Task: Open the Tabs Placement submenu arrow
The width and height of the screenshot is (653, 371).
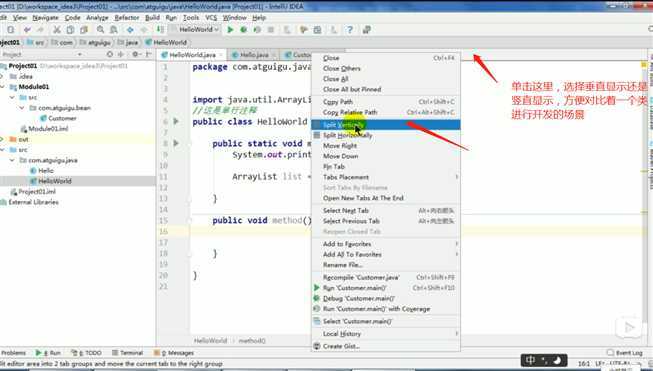Action: coord(456,177)
